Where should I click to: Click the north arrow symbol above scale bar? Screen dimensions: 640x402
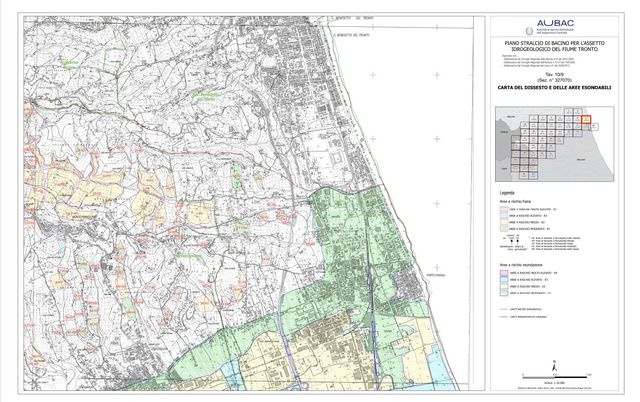[x=554, y=366]
